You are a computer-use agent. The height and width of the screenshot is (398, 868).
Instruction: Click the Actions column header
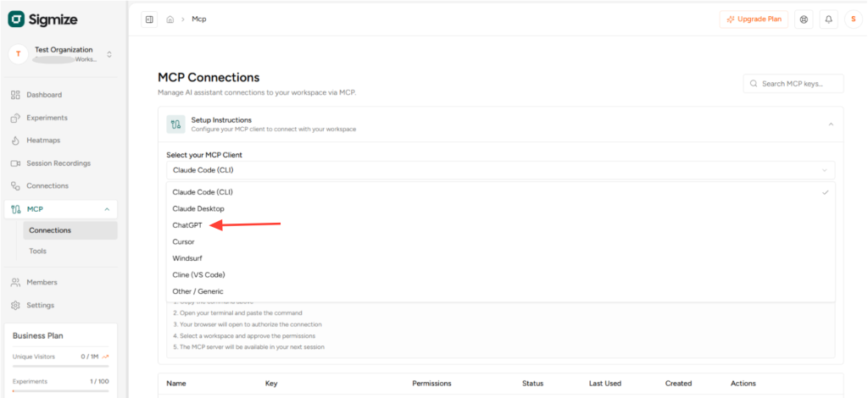point(743,384)
